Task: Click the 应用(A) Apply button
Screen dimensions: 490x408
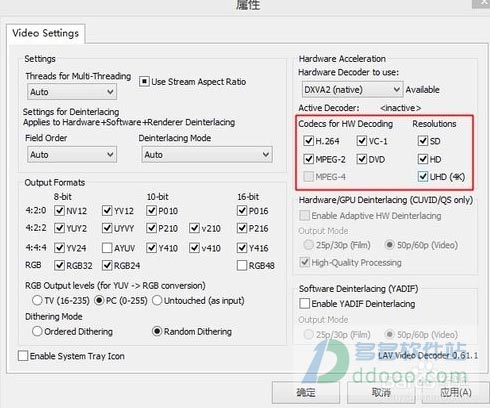Action: coord(456,392)
